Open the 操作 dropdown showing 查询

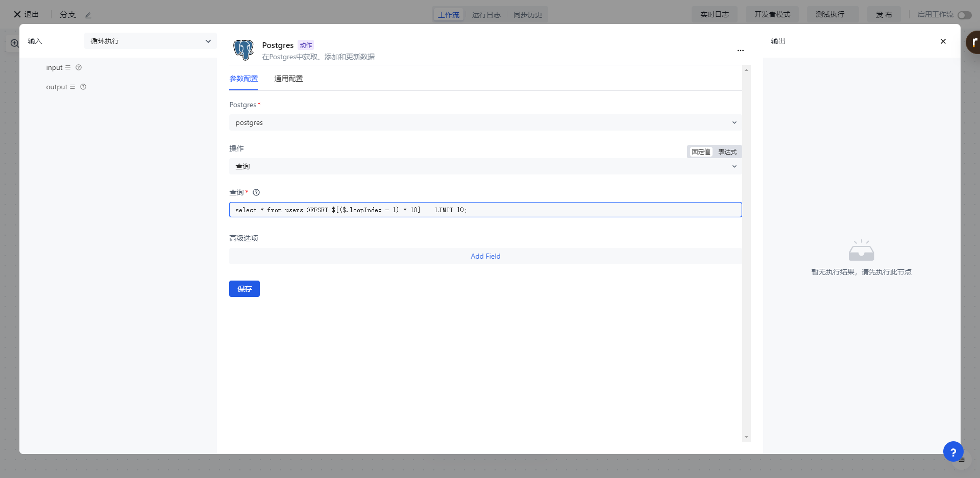tap(485, 166)
